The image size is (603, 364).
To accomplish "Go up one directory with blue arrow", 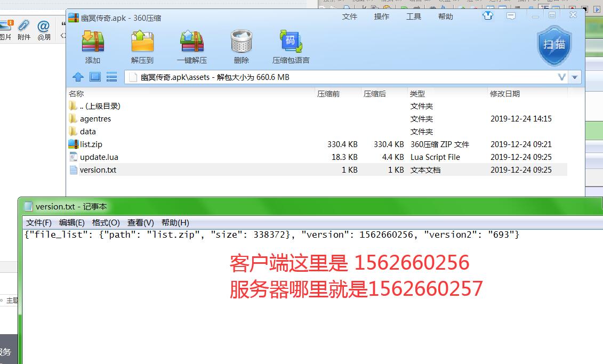I will point(78,77).
